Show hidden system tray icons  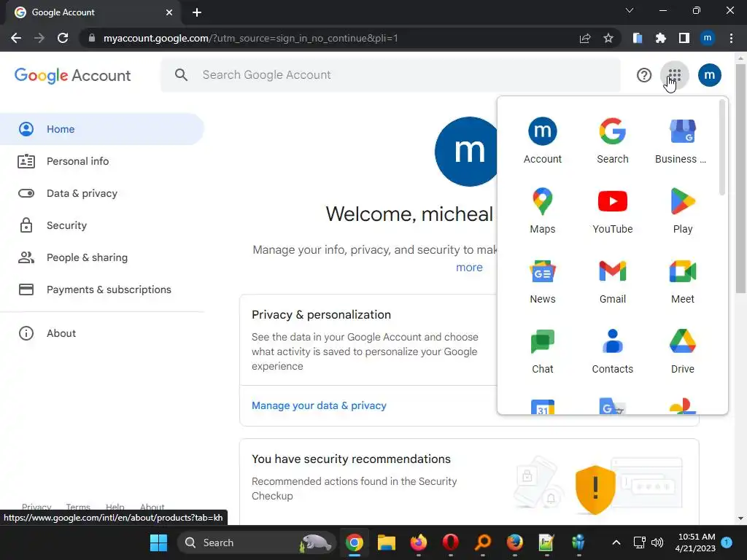click(x=616, y=542)
